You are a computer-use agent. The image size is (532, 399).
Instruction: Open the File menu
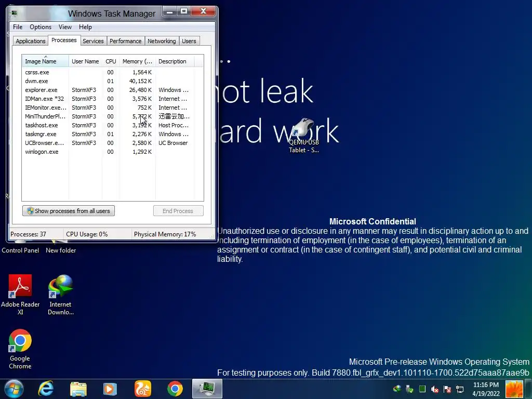pos(18,27)
